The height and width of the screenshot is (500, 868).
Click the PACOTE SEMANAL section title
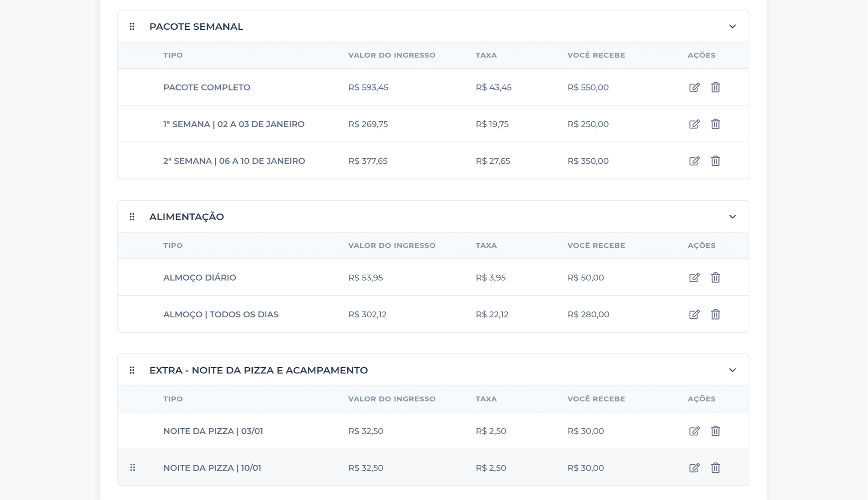(x=196, y=27)
